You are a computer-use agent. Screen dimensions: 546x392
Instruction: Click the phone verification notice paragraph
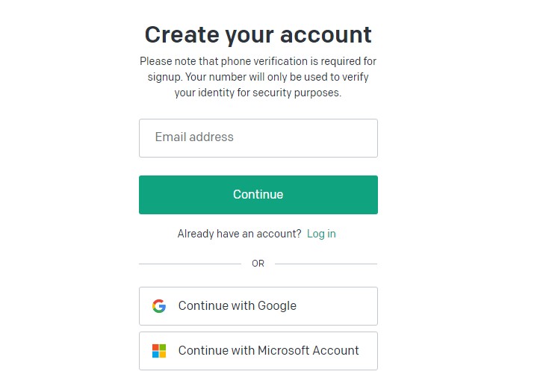coord(258,77)
